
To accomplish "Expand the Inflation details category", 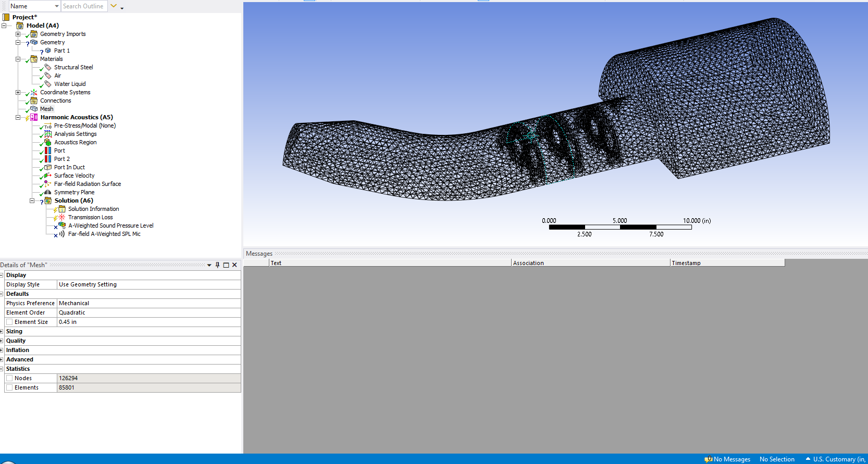I will 2,350.
